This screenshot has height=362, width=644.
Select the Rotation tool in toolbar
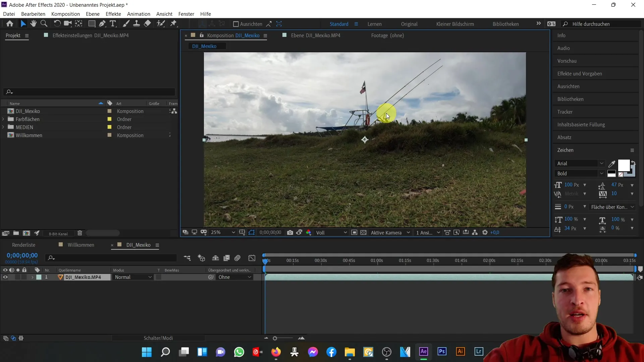click(57, 24)
